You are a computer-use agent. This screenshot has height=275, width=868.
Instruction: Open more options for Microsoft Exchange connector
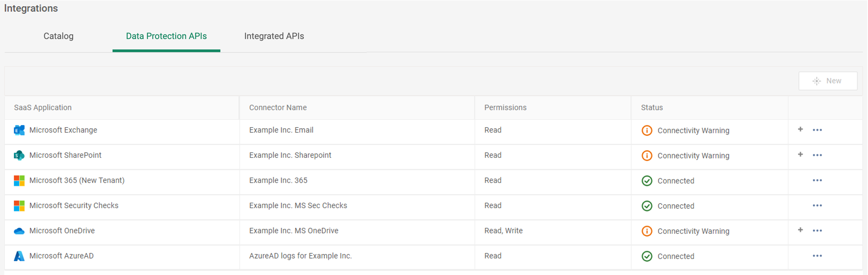[817, 130]
